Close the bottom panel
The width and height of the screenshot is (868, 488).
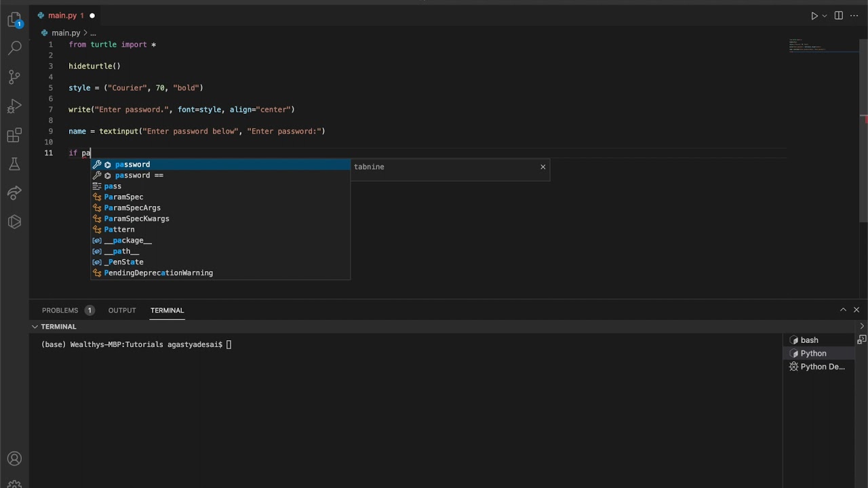coord(856,310)
